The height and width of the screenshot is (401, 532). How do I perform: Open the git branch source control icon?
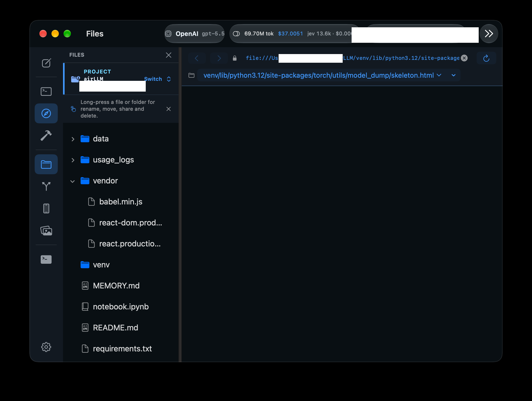tap(46, 186)
